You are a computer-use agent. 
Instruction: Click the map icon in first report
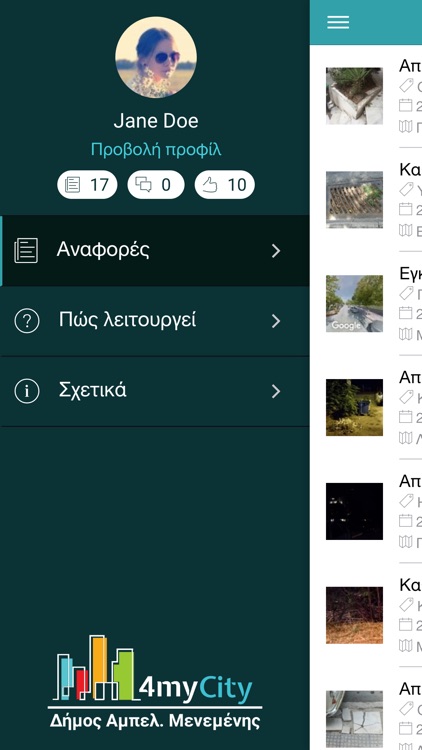[406, 126]
